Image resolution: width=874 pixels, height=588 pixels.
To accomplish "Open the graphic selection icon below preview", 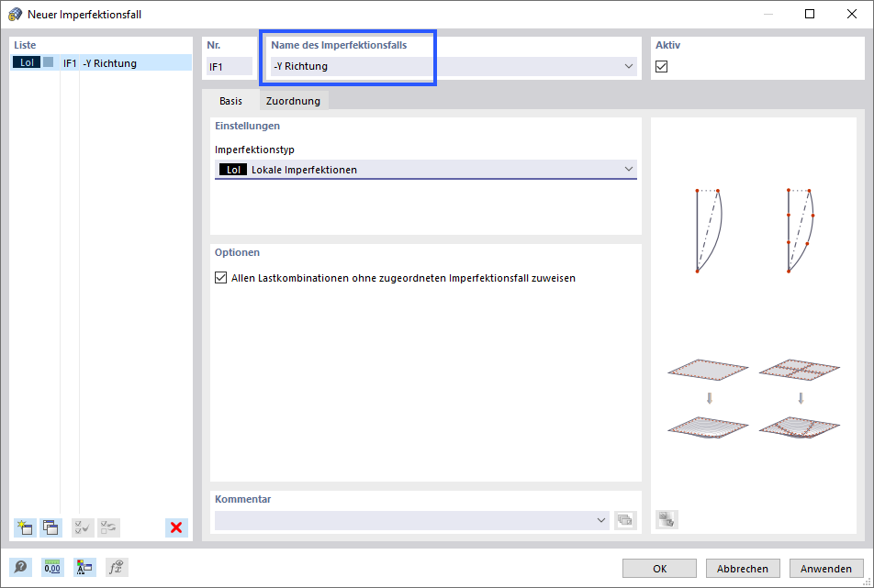I will [x=667, y=519].
